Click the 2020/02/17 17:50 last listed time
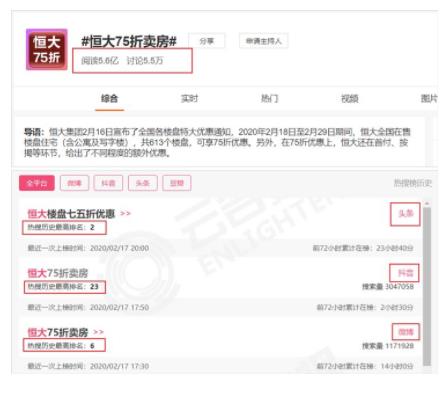 click(x=119, y=307)
